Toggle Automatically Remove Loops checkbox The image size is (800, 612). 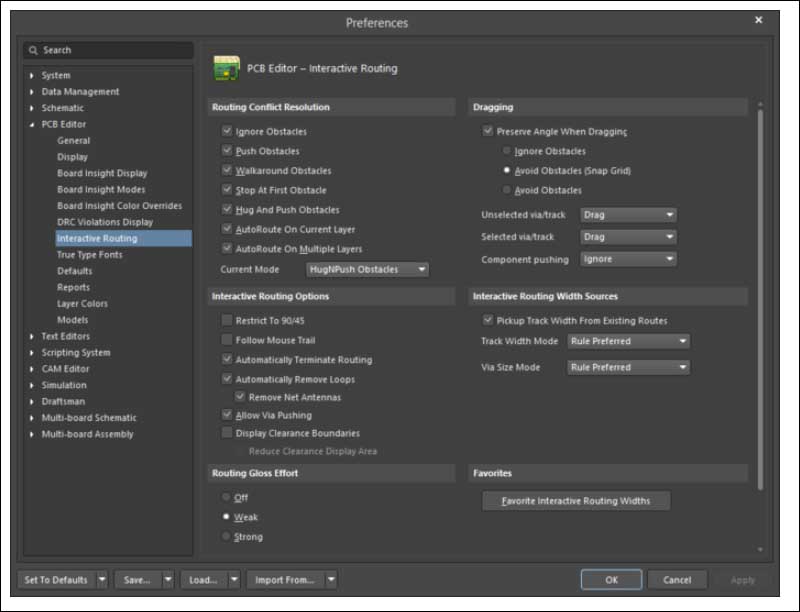tap(227, 380)
